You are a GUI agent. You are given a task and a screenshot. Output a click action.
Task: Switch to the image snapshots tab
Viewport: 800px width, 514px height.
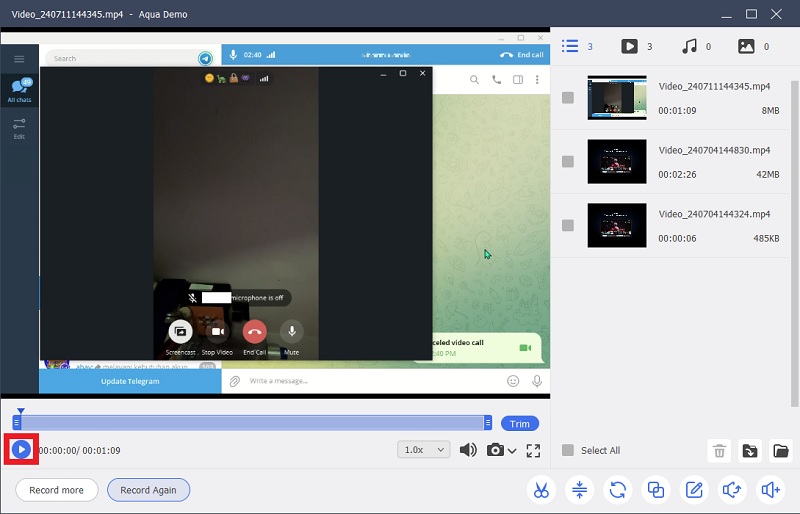pyautogui.click(x=753, y=46)
